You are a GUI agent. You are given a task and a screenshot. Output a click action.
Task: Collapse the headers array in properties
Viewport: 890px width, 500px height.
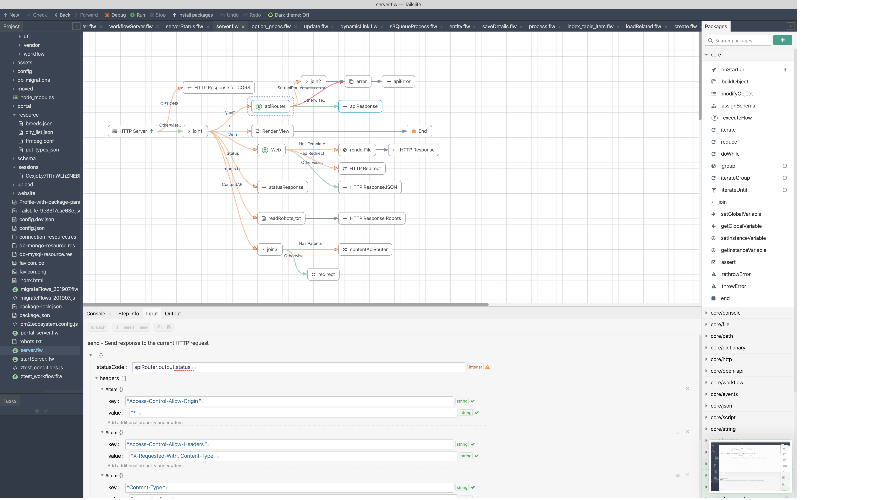coord(98,378)
